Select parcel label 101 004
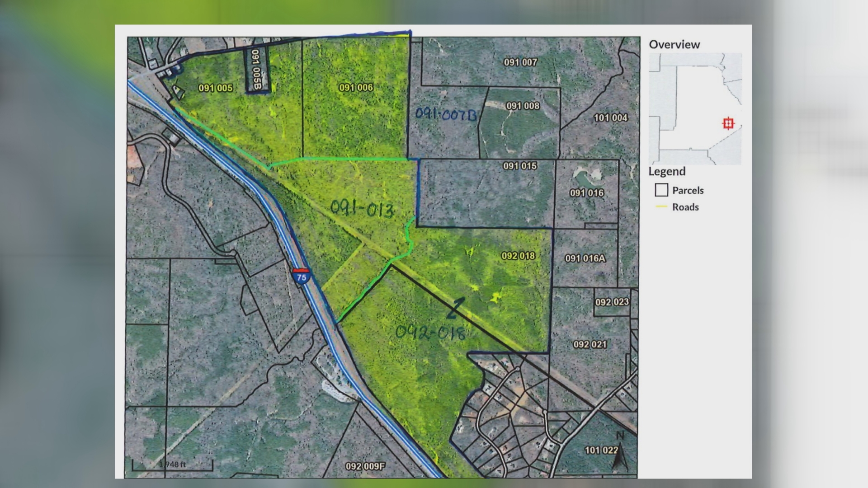This screenshot has width=868, height=488. tap(610, 118)
